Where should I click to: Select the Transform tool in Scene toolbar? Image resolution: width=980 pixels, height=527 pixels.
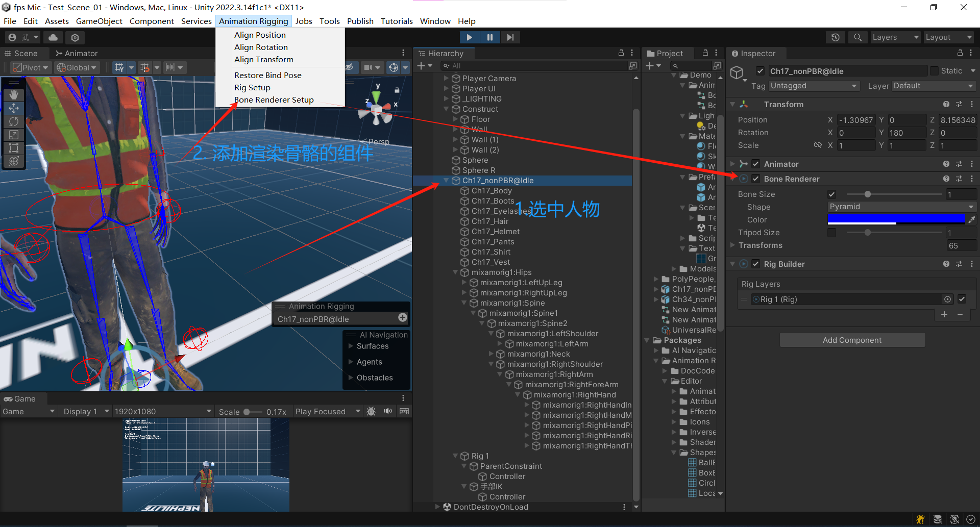[x=14, y=161]
